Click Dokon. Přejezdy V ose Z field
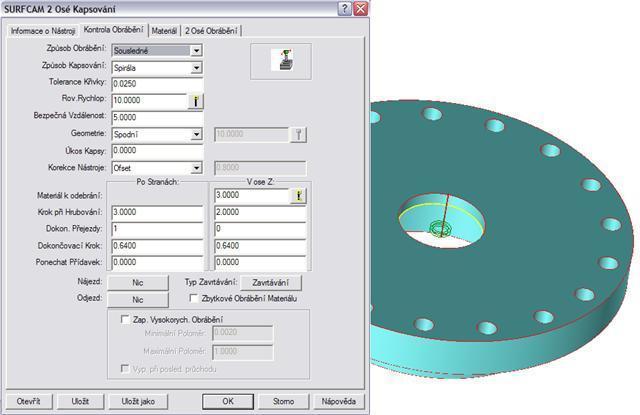 point(260,229)
